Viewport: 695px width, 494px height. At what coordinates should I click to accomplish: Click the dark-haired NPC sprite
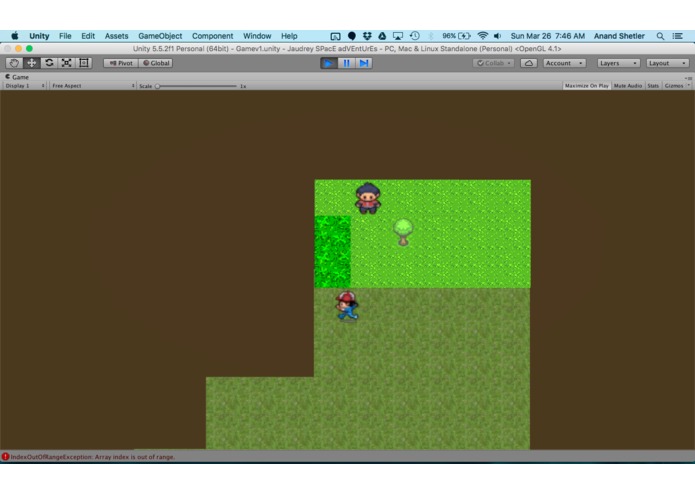point(368,198)
